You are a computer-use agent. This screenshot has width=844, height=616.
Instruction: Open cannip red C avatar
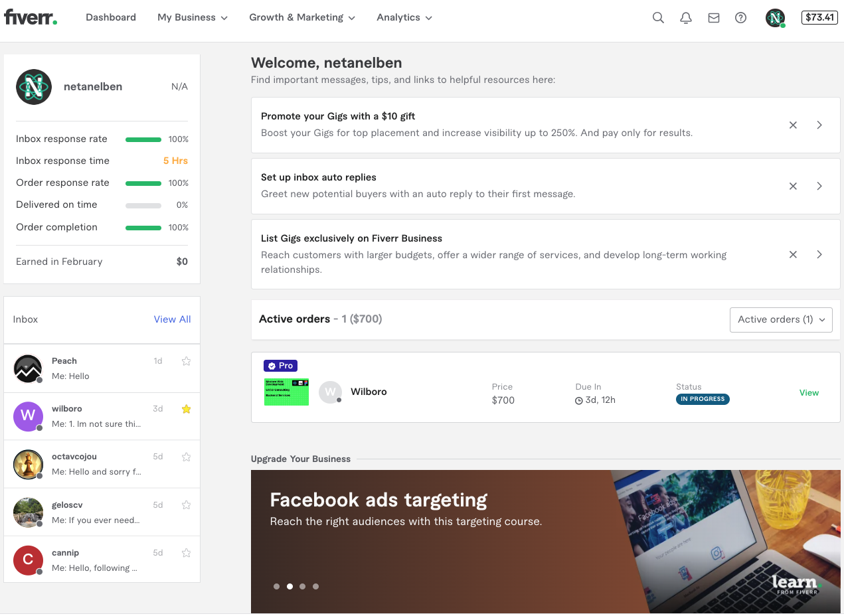click(28, 560)
